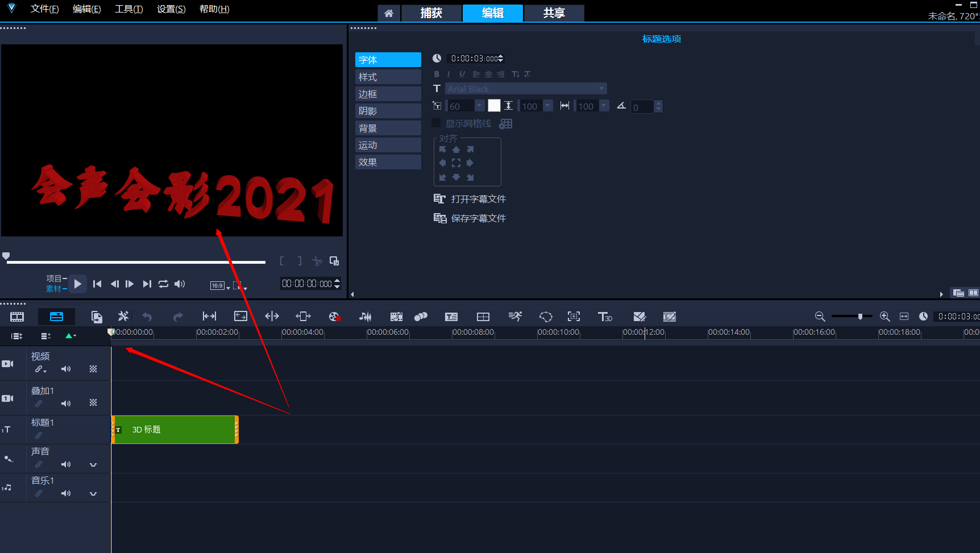This screenshot has height=553, width=980.
Task: Mute the 视频 track audio
Action: pyautogui.click(x=66, y=369)
